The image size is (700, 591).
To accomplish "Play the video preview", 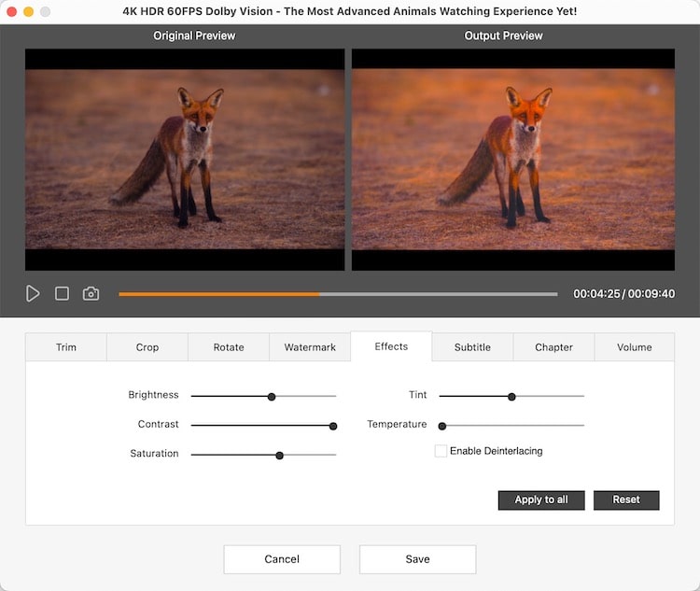I will (x=33, y=293).
